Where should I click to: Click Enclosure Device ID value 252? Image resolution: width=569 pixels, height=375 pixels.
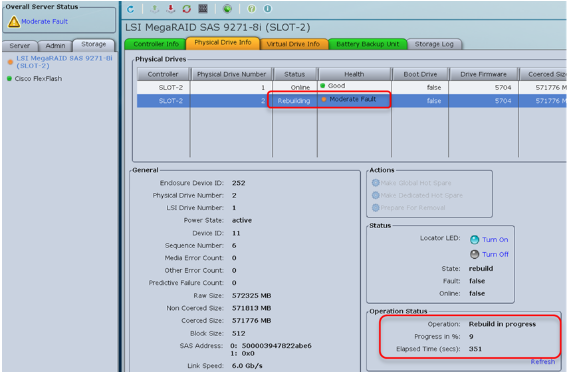(238, 183)
